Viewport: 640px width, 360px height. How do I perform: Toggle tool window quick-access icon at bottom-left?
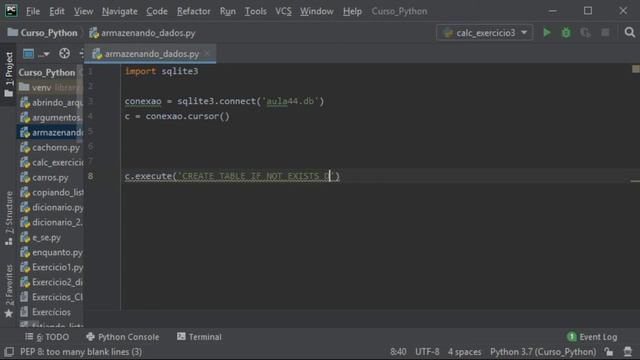tap(9, 351)
